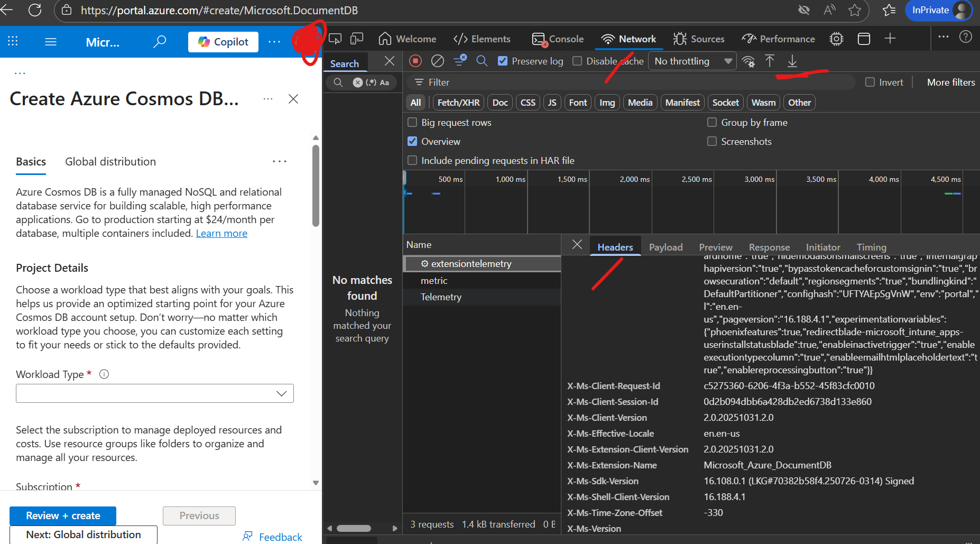Viewport: 980px width, 544px height.
Task: Clear the network log
Action: tap(438, 61)
